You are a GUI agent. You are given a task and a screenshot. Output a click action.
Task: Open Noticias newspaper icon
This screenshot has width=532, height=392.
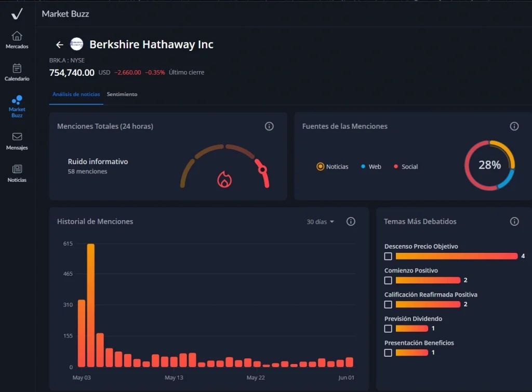click(17, 169)
